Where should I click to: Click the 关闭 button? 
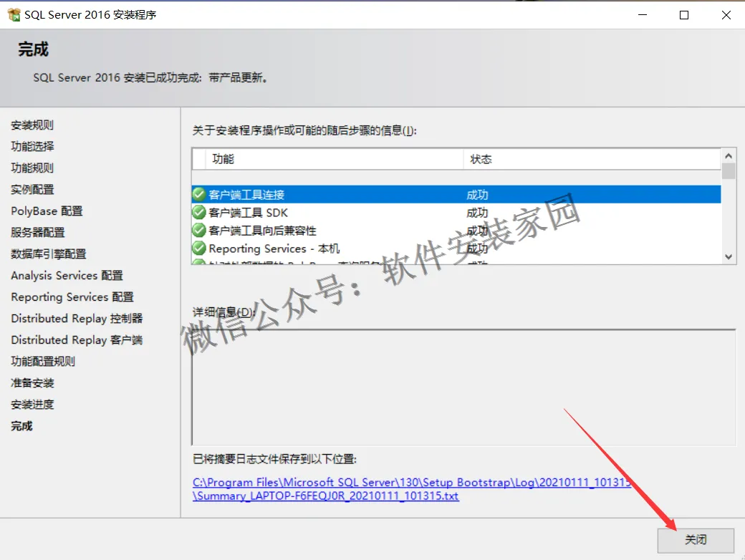pos(696,540)
